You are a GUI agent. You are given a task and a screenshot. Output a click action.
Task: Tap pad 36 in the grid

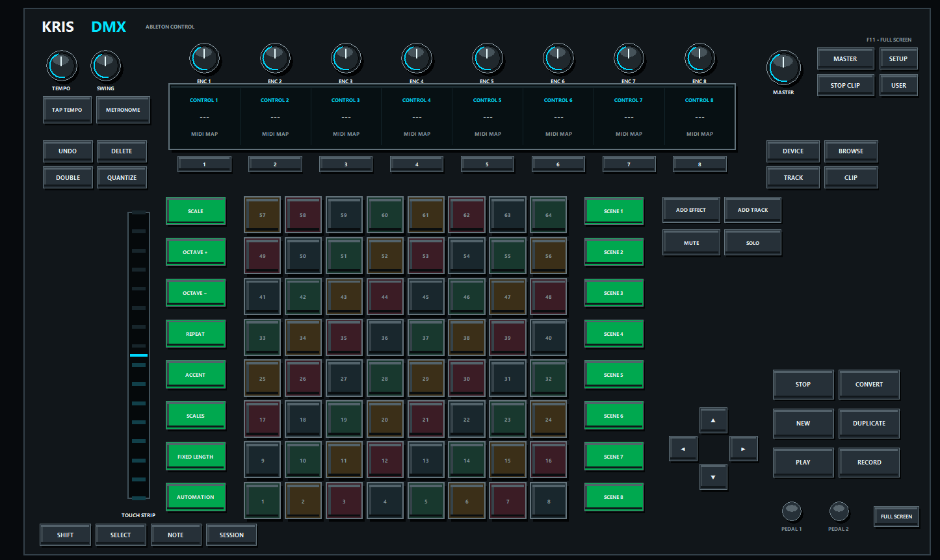click(x=385, y=337)
